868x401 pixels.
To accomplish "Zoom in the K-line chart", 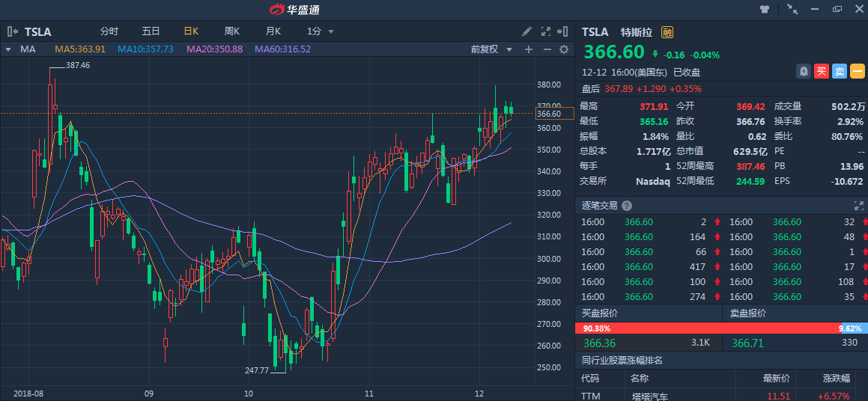I will [529, 49].
